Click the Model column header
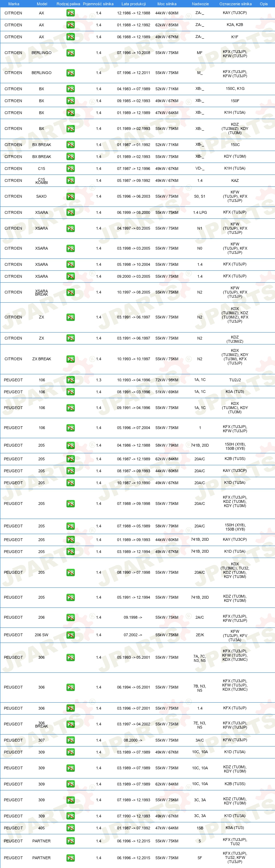The height and width of the screenshot is (868, 275). pos(42,4)
